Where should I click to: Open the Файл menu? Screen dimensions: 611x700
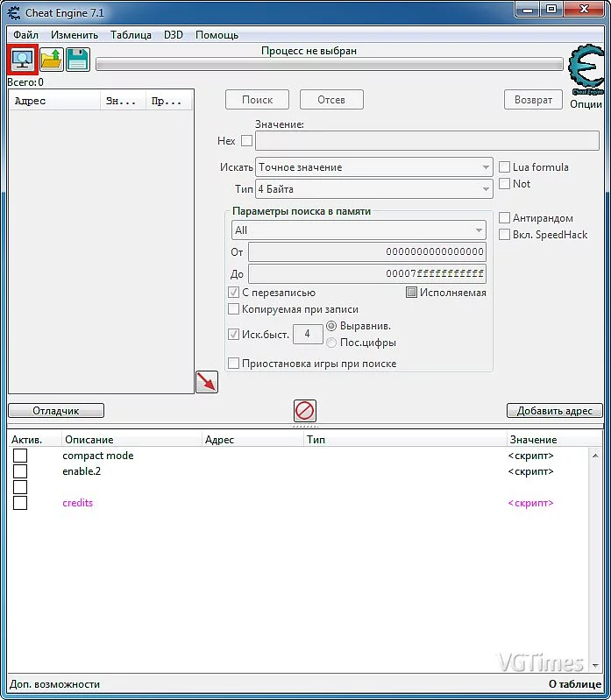point(26,35)
